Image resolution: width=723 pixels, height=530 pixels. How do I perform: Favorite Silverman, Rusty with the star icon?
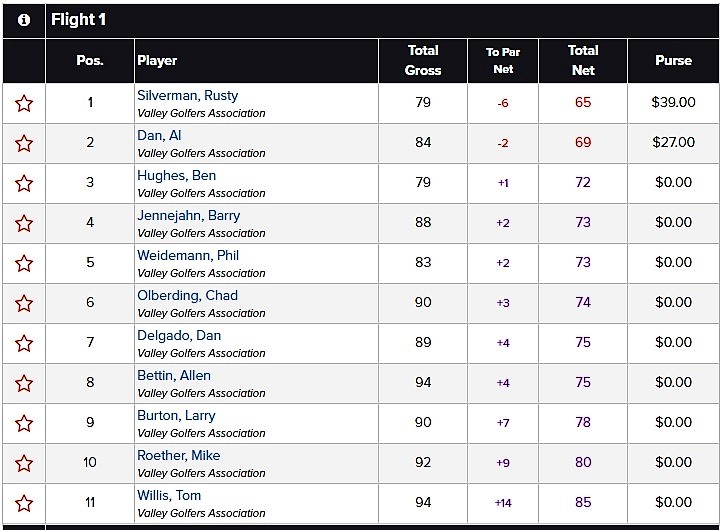pos(24,103)
